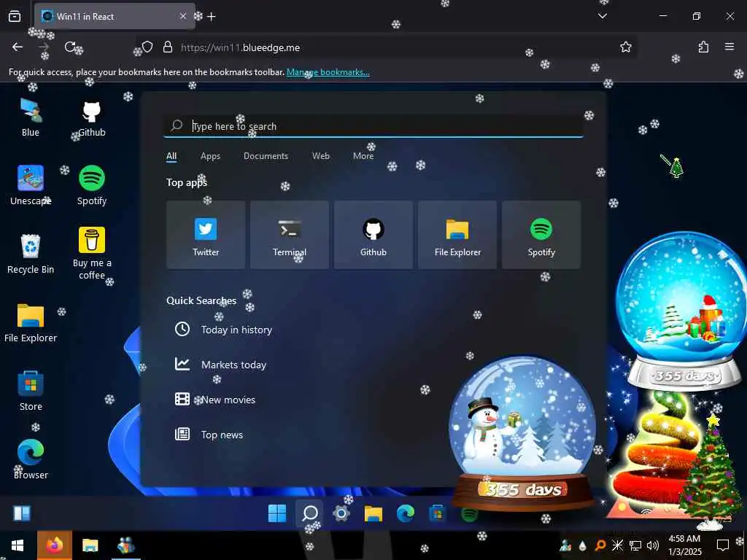747x560 pixels.
Task: Open the Store desktop icon
Action: tap(31, 392)
